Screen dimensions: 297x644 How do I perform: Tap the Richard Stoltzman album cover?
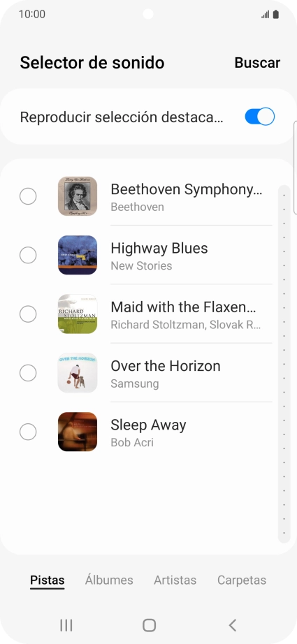click(78, 314)
